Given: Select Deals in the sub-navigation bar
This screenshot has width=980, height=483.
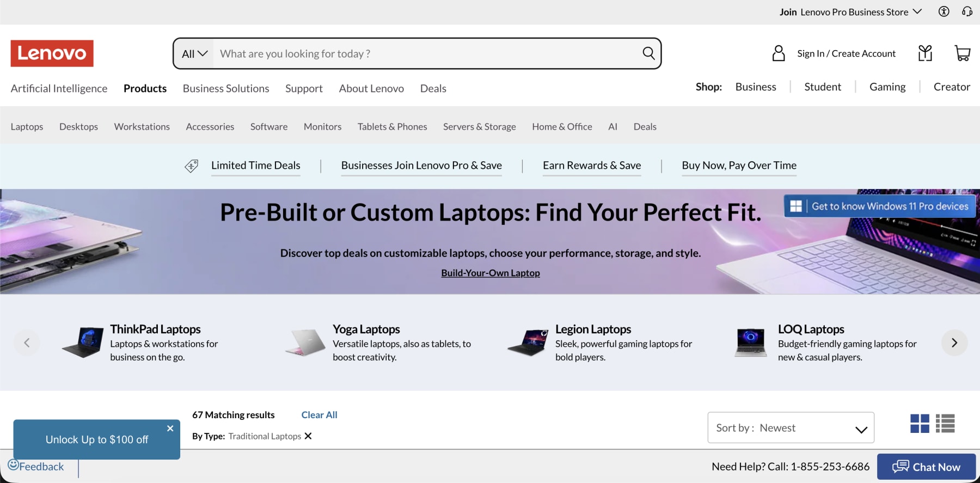Looking at the screenshot, I should click(x=645, y=126).
